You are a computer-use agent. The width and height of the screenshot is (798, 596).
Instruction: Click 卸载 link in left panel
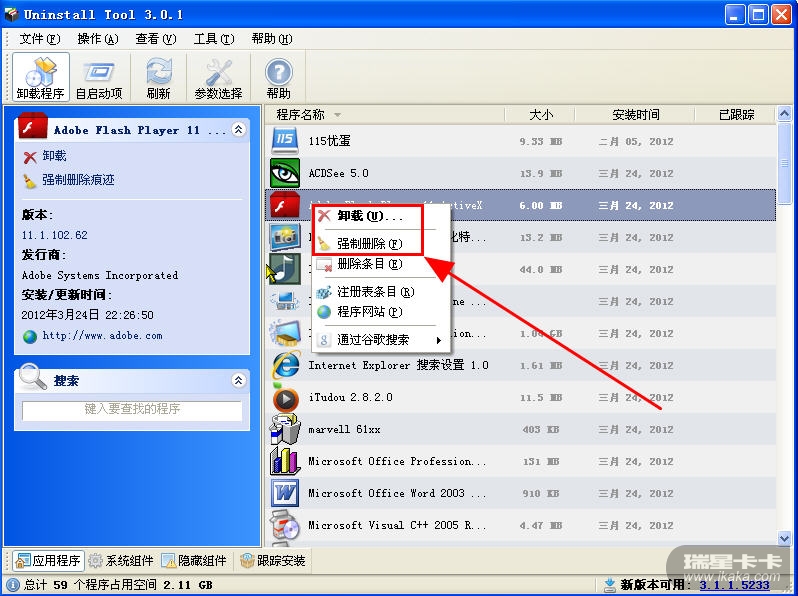(x=54, y=156)
